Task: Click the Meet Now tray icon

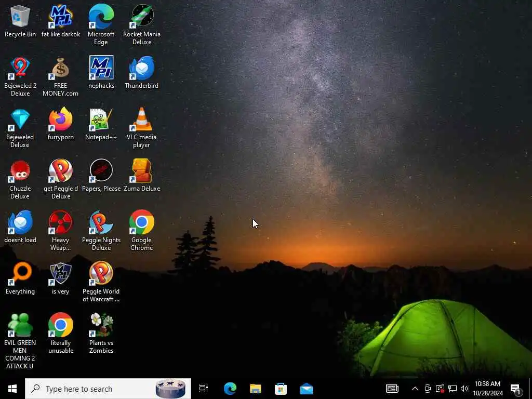Action: (x=428, y=389)
